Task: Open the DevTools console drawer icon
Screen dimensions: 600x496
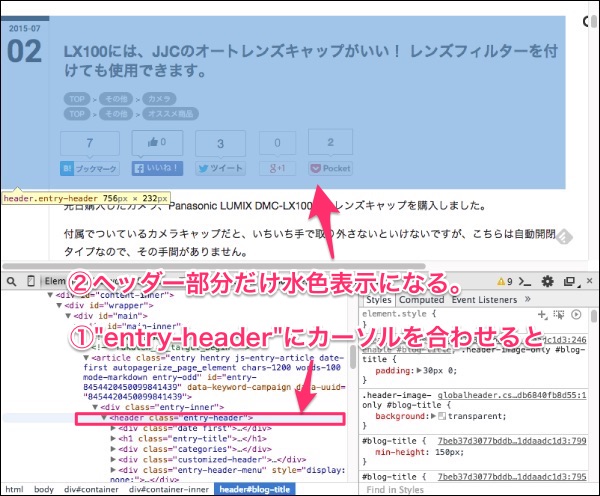Action: point(525,282)
